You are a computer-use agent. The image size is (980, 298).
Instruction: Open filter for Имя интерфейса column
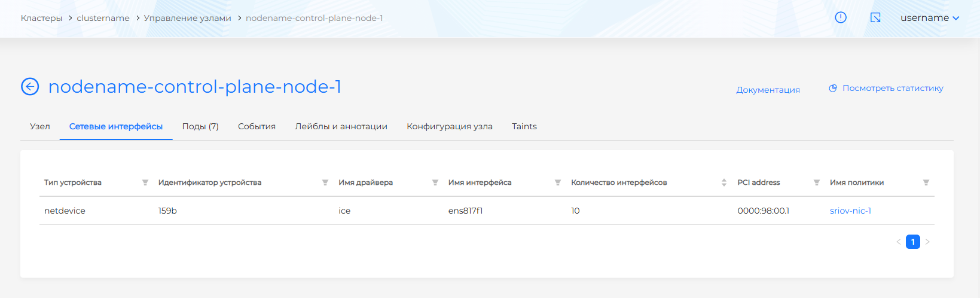coord(558,183)
